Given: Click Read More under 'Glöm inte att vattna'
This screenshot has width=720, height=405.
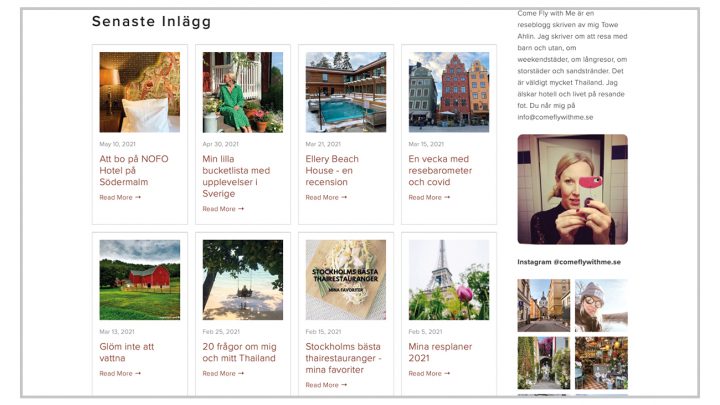Looking at the screenshot, I should click(x=120, y=373).
